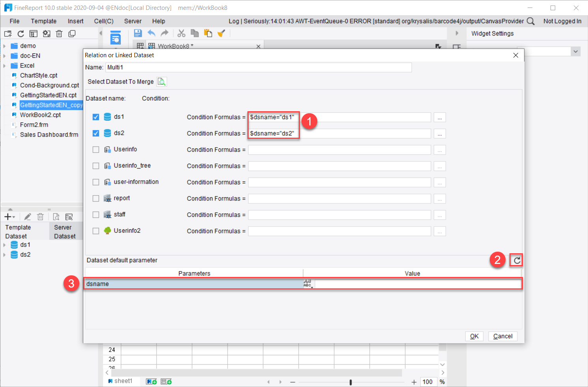
Task: Open the dataset preview magnifier icon
Action: coord(56,216)
